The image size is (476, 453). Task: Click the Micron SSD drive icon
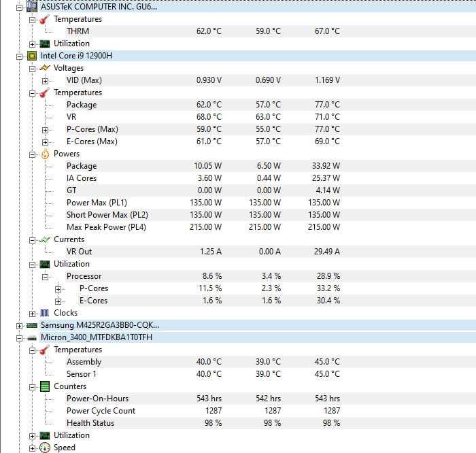pos(32,338)
